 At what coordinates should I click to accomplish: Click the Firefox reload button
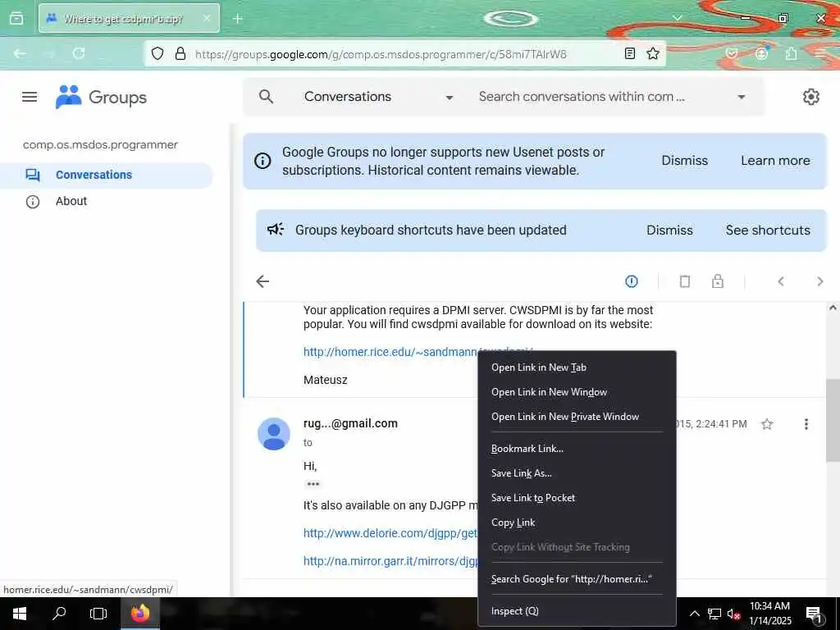(79, 53)
